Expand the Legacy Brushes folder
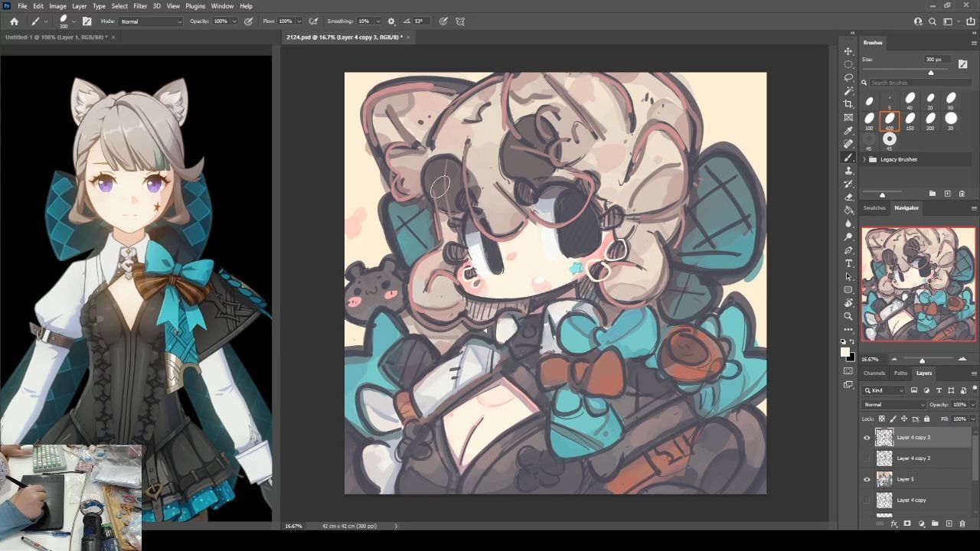980x551 pixels. click(x=864, y=159)
